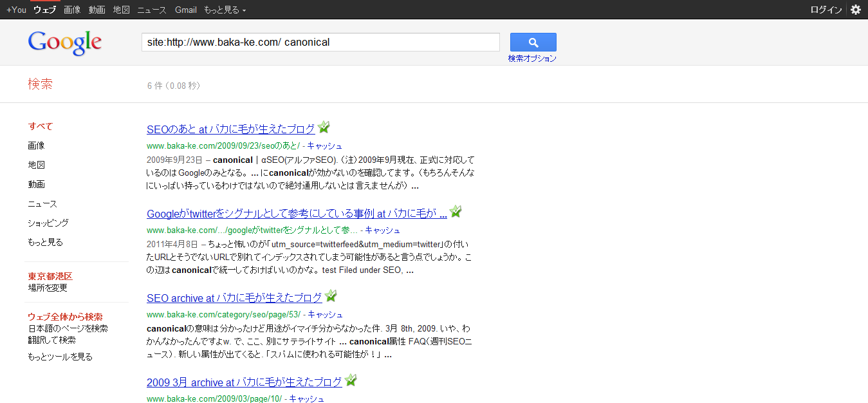This screenshot has width=868, height=403.
Task: Switch to the 画像 tab in top bar
Action: [x=72, y=10]
